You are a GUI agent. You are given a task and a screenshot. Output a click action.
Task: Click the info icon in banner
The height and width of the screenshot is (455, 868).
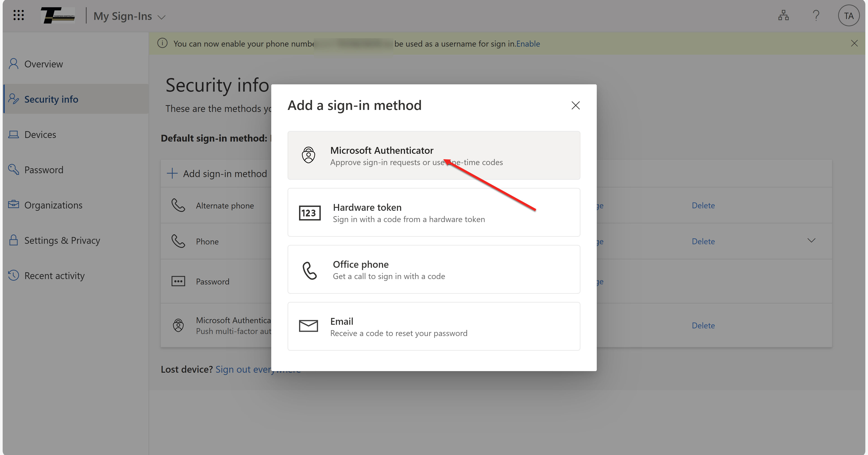pyautogui.click(x=163, y=43)
